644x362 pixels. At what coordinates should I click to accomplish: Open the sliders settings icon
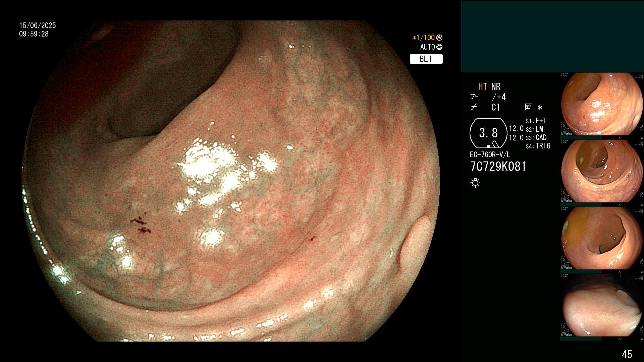pyautogui.click(x=529, y=107)
